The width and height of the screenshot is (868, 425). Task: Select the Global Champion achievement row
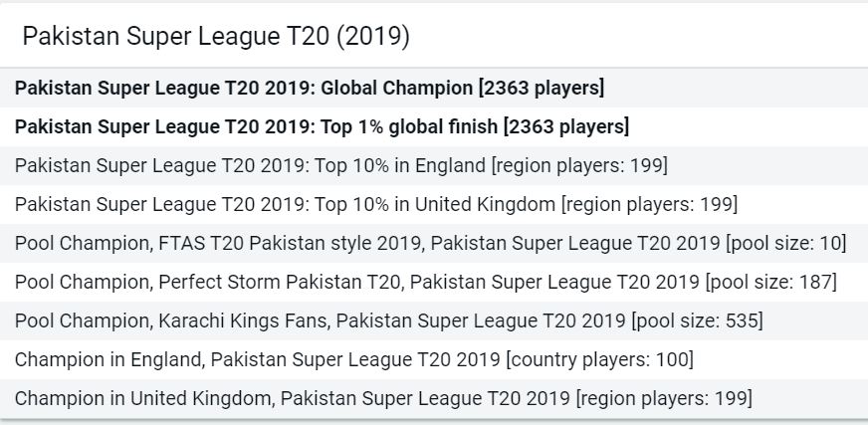coord(434,88)
